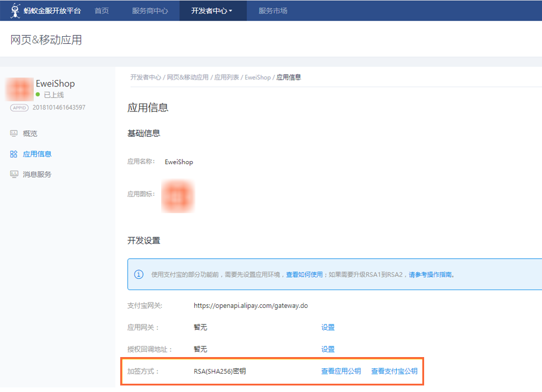Image resolution: width=542 pixels, height=392 pixels.
Task: Click 设置 next to 授权回调地址
Action: point(328,349)
